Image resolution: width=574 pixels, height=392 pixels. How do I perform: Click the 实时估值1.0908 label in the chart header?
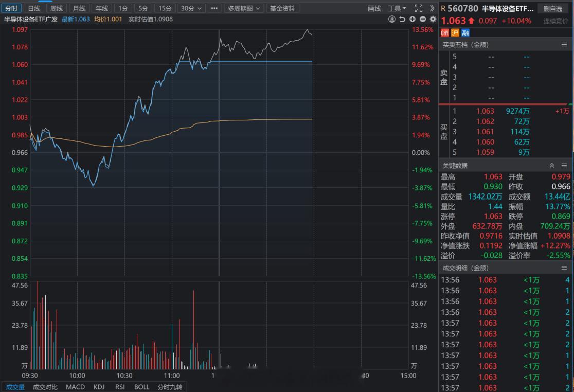[x=151, y=19]
